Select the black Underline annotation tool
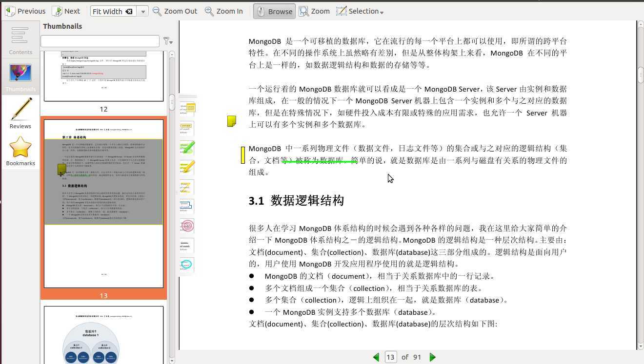 pyautogui.click(x=187, y=246)
